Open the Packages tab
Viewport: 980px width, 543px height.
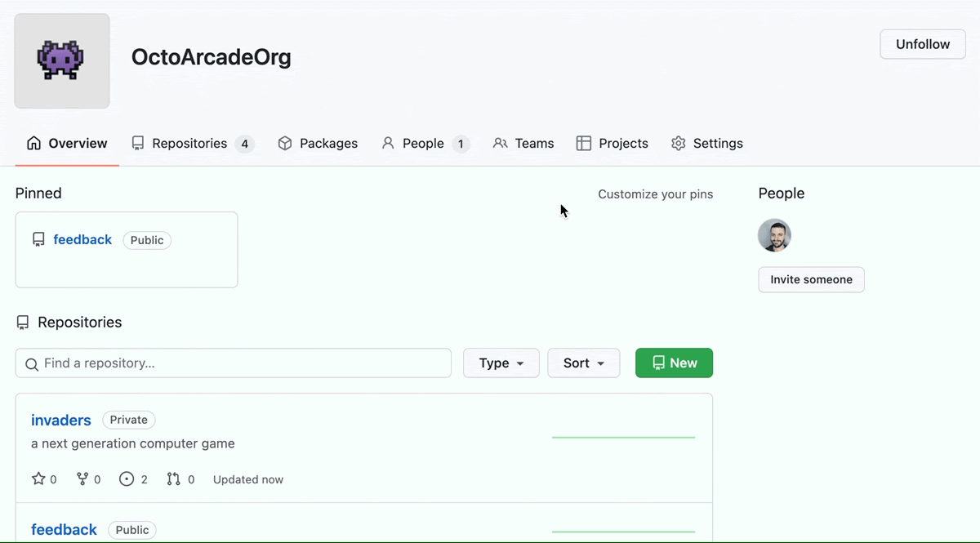(318, 144)
